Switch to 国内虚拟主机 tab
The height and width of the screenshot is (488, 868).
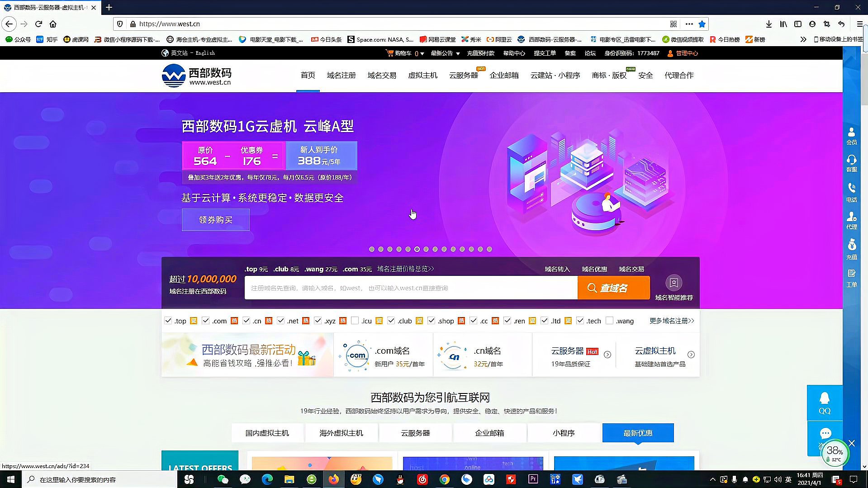click(267, 433)
